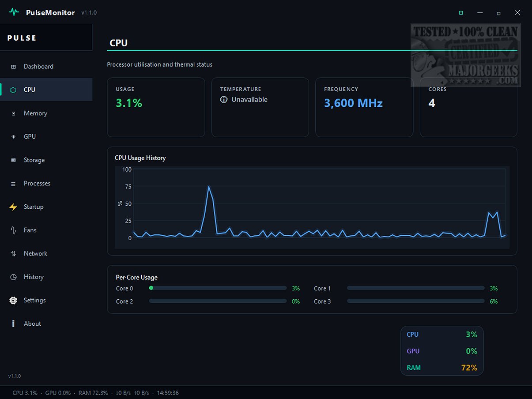The image size is (532, 399).
Task: Click the PulseMonitor logo in title bar
Action: tap(14, 12)
